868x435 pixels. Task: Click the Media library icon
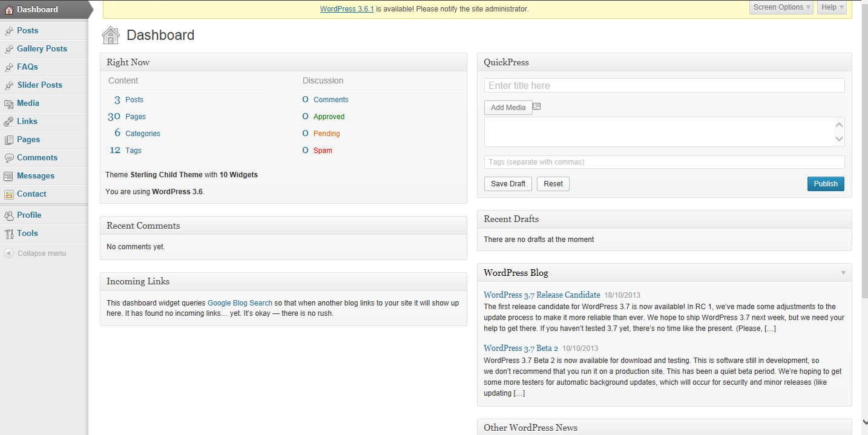[x=8, y=103]
